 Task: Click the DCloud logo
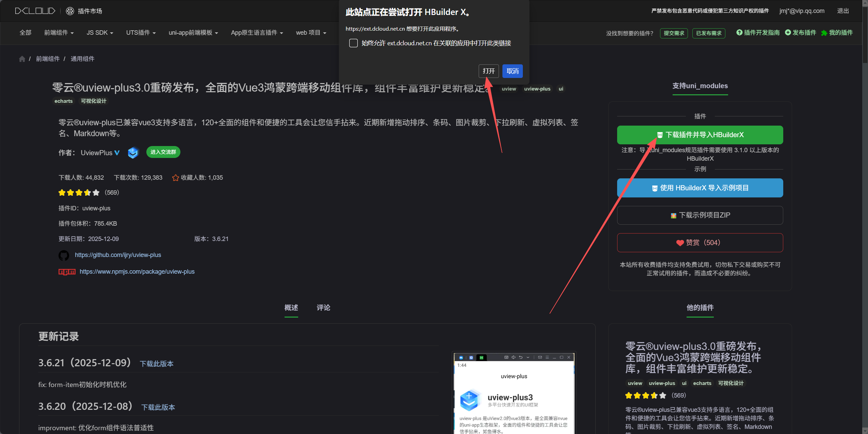coord(35,11)
